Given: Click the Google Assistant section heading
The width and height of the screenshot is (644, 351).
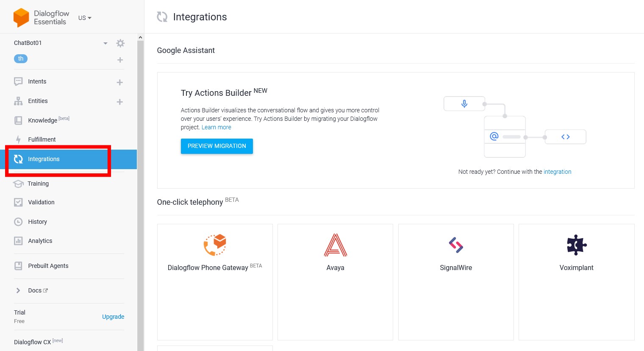Looking at the screenshot, I should (x=186, y=50).
